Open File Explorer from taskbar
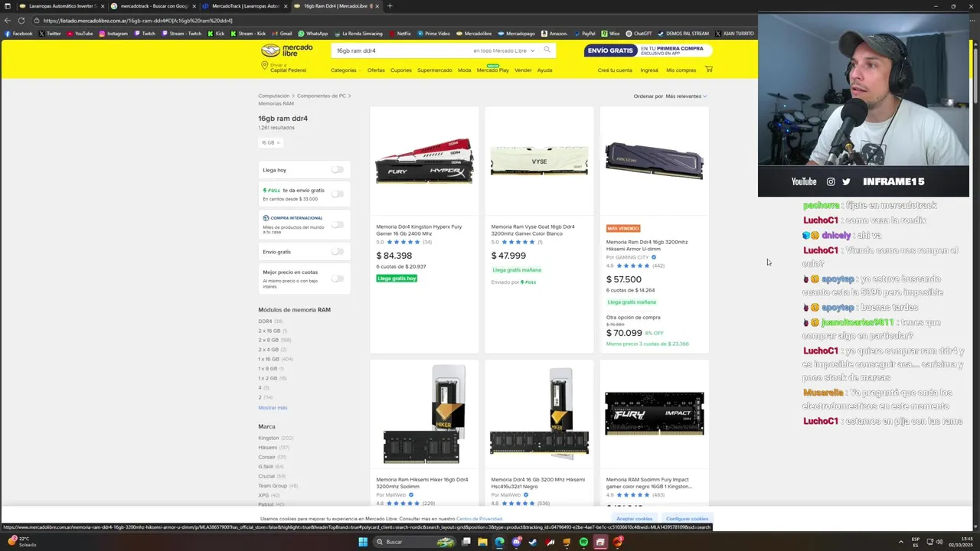 point(482,542)
